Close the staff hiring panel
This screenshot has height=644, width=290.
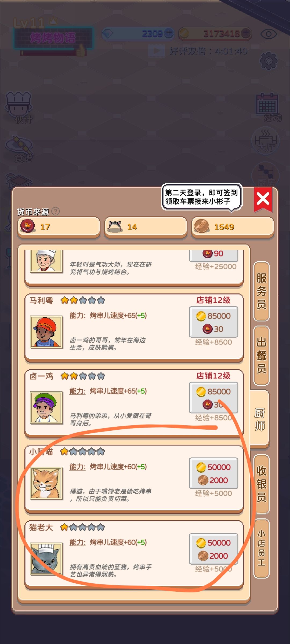click(263, 200)
